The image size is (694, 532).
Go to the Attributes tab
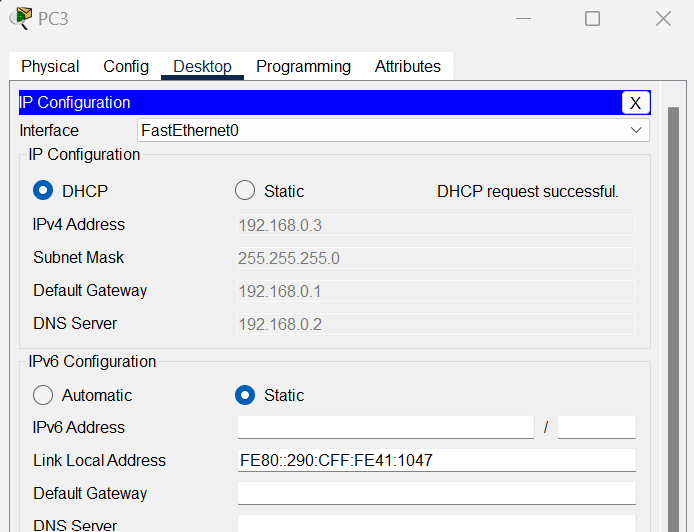[408, 66]
